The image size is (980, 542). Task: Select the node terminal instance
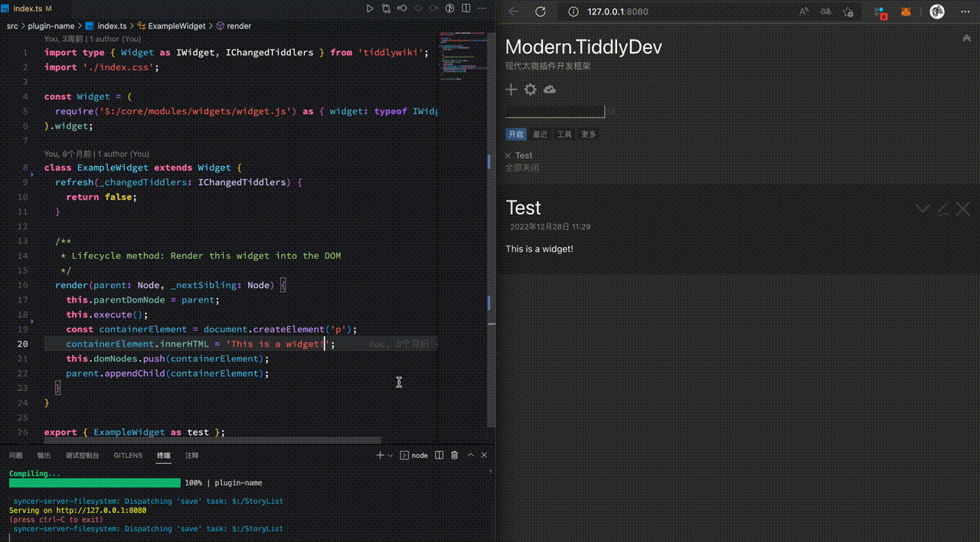pyautogui.click(x=415, y=455)
